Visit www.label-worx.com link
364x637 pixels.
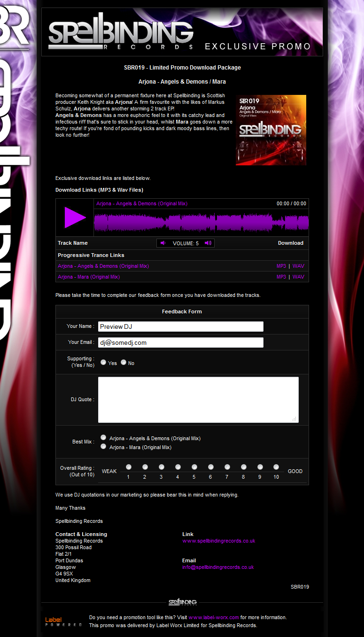coord(214,617)
